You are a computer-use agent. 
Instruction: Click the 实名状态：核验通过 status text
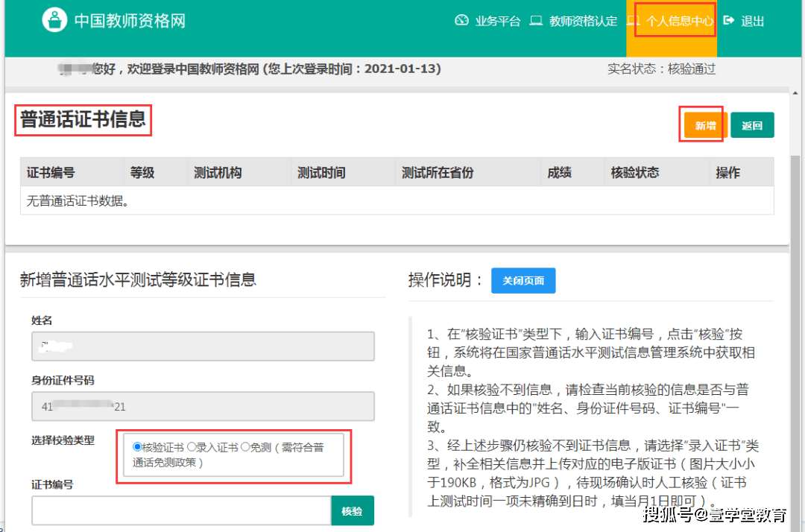[661, 69]
